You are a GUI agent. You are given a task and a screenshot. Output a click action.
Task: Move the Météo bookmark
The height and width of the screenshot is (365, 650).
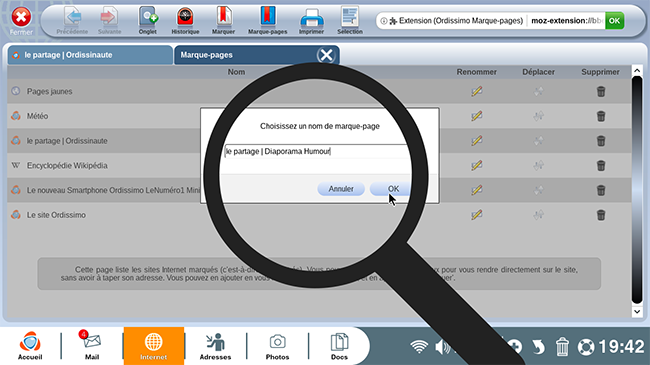[538, 116]
